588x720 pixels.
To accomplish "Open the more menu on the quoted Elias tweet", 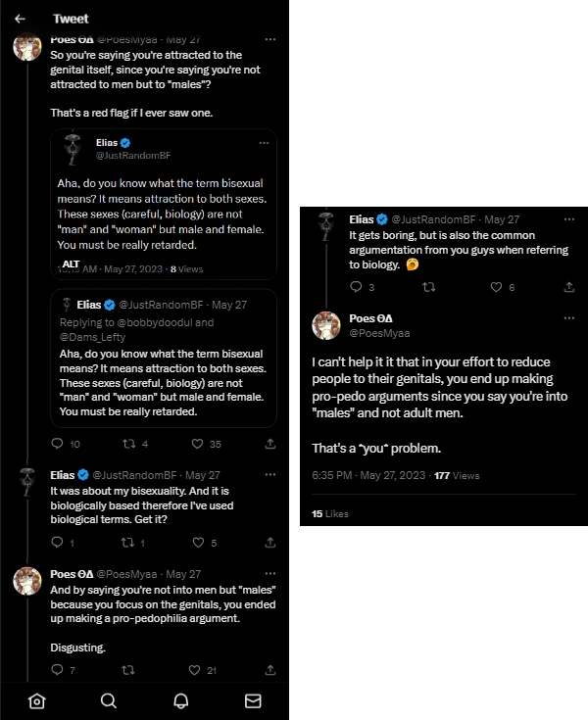I will tap(263, 143).
